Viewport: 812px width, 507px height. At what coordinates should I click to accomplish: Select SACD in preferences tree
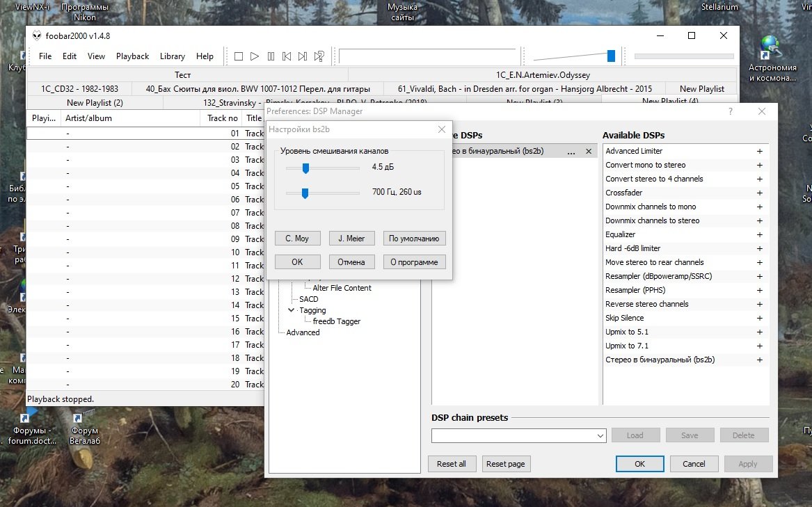tap(309, 299)
